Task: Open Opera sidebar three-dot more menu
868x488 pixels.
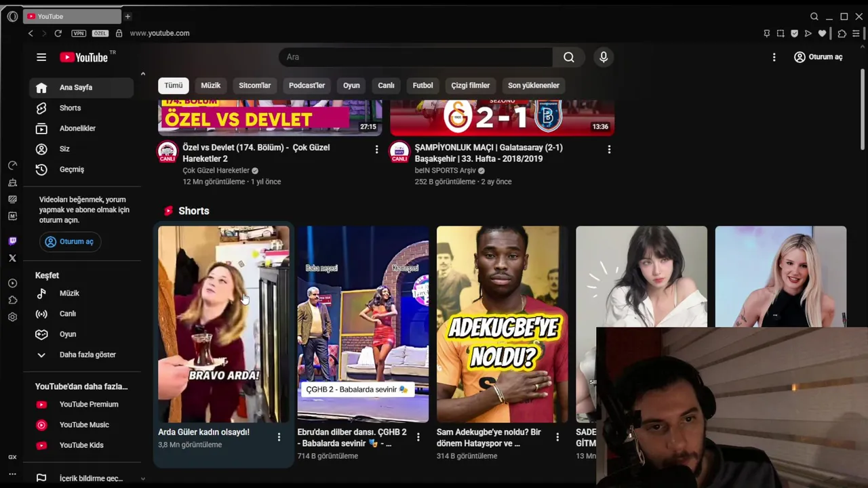Action: click(x=12, y=474)
